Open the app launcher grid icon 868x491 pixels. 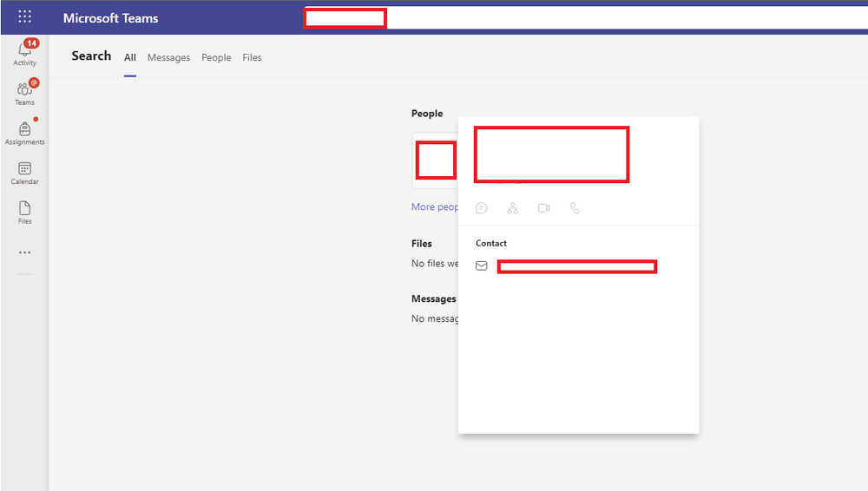click(24, 16)
